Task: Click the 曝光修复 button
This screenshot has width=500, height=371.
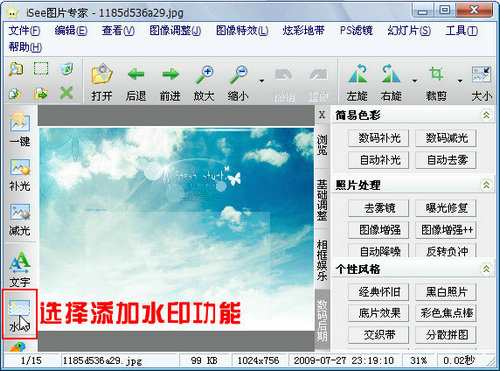Action: click(446, 208)
